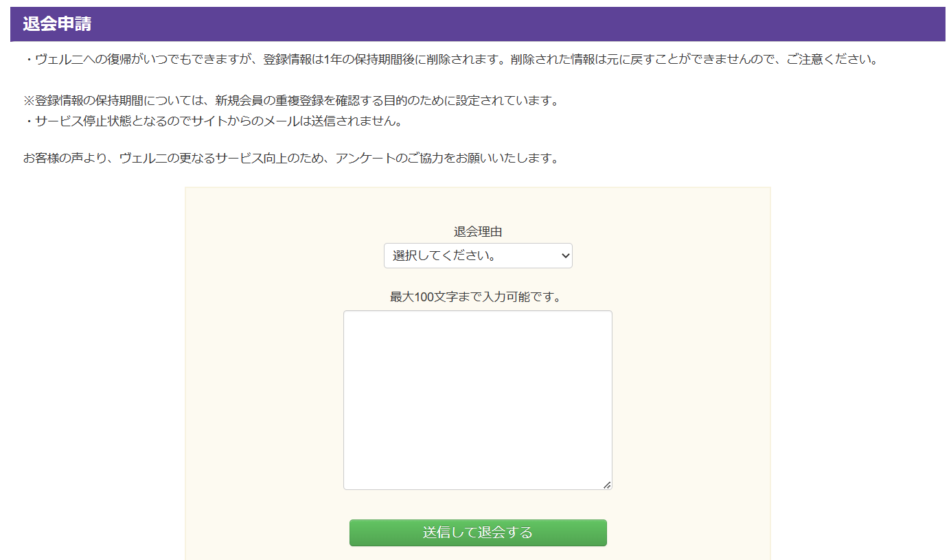Click blank beige area left of textarea
This screenshot has height=560, width=951.
coord(264,399)
